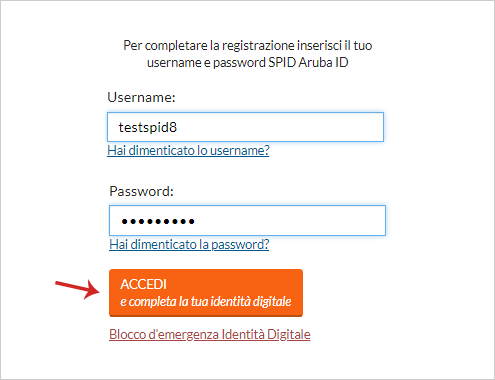Click the word 'ACCEDI' on the orange button
This screenshot has height=380, width=495.
tap(143, 284)
